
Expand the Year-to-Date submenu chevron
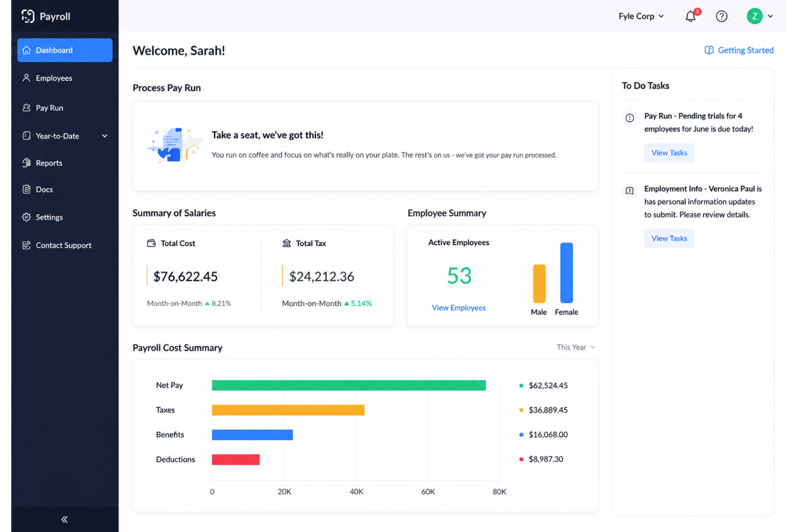point(105,136)
